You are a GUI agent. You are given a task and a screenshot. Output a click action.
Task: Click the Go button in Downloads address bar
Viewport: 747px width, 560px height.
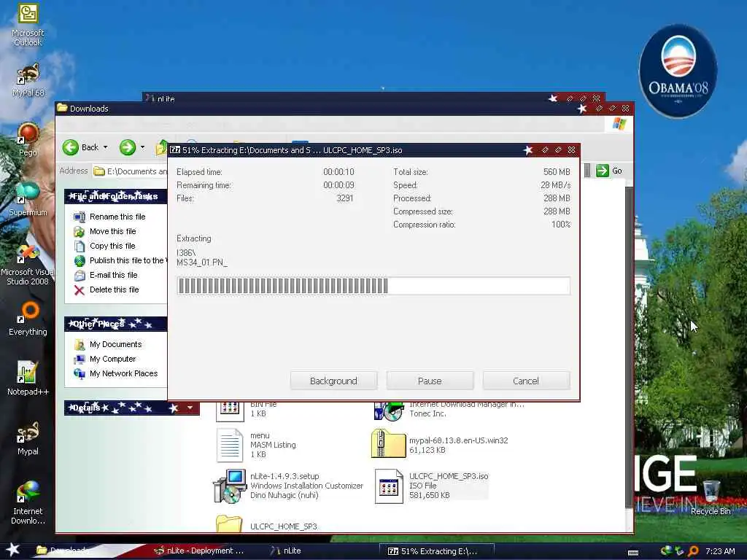click(609, 171)
